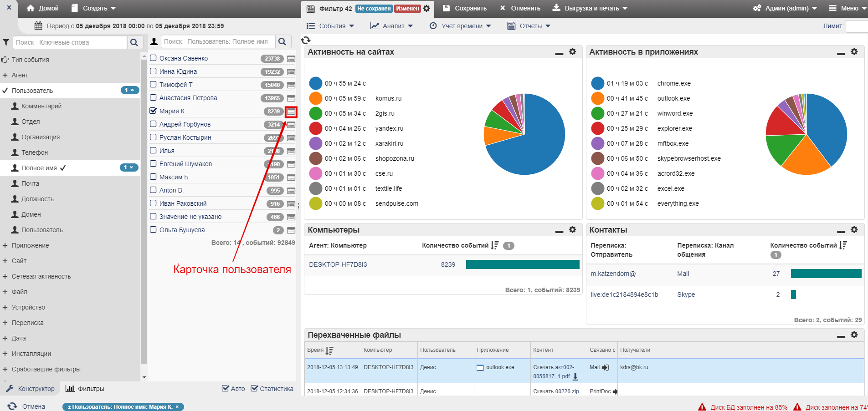Viewport: 868px width, 411px height.
Task: Open the DESKTOP-HF7D8I3 computer link
Action: 338,264
